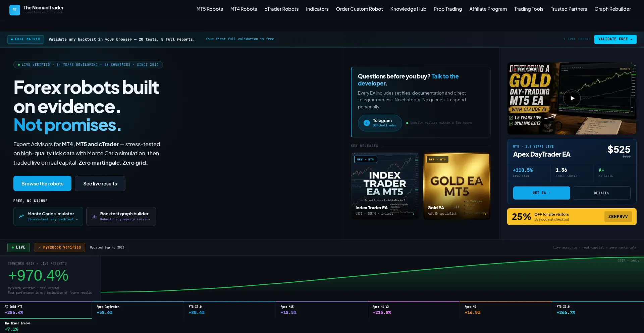Click GET EA for Apex DayTrader
The width and height of the screenshot is (644, 333).
coord(541,193)
